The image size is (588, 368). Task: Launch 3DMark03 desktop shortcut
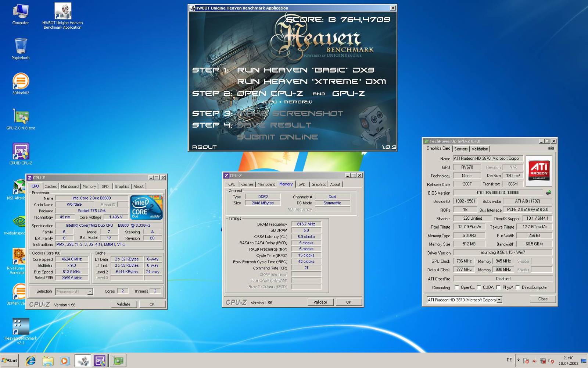point(21,84)
